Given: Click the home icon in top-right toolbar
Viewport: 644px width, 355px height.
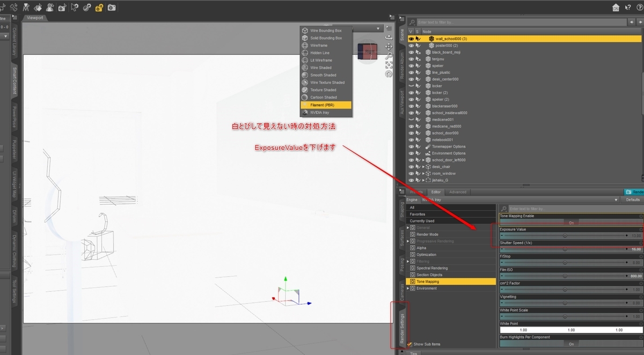Looking at the screenshot, I should pos(616,8).
